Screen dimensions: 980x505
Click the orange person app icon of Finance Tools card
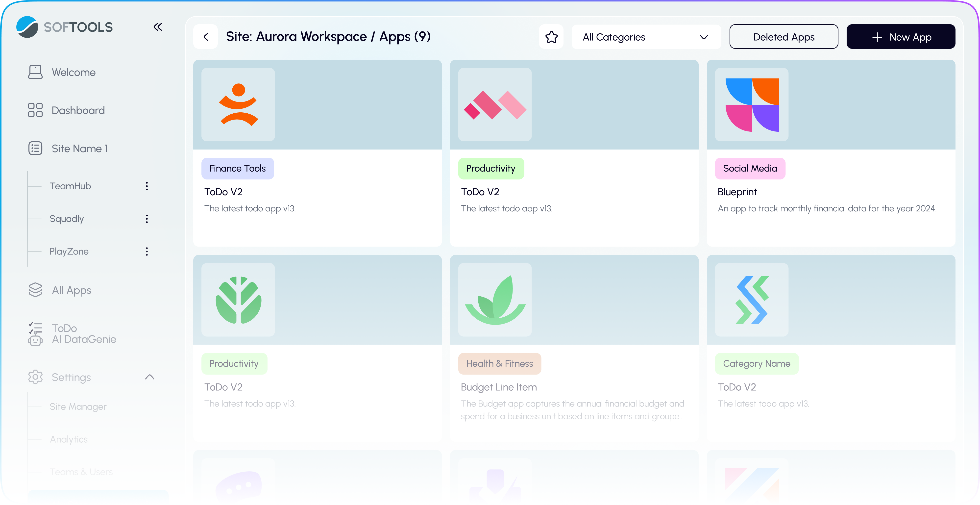click(238, 105)
